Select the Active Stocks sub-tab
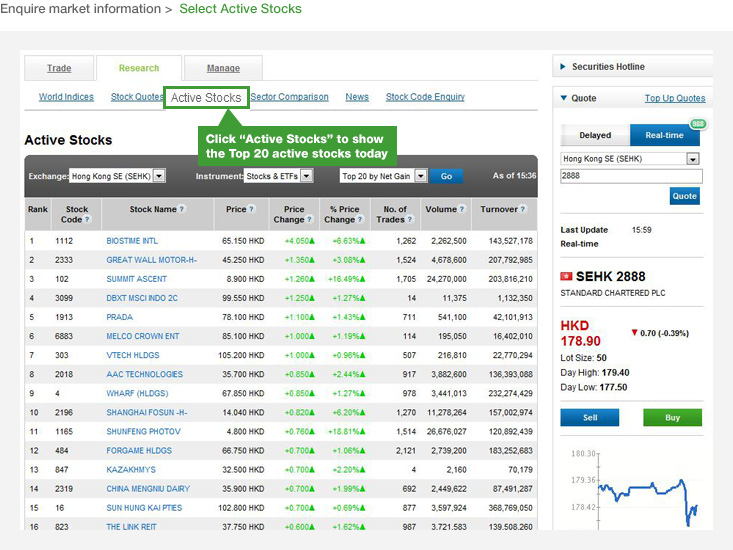 click(x=206, y=98)
